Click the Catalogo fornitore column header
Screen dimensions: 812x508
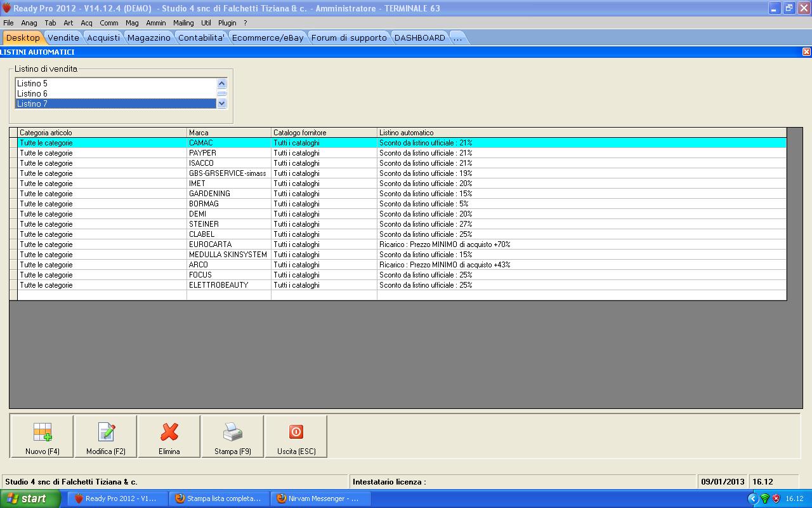point(324,132)
